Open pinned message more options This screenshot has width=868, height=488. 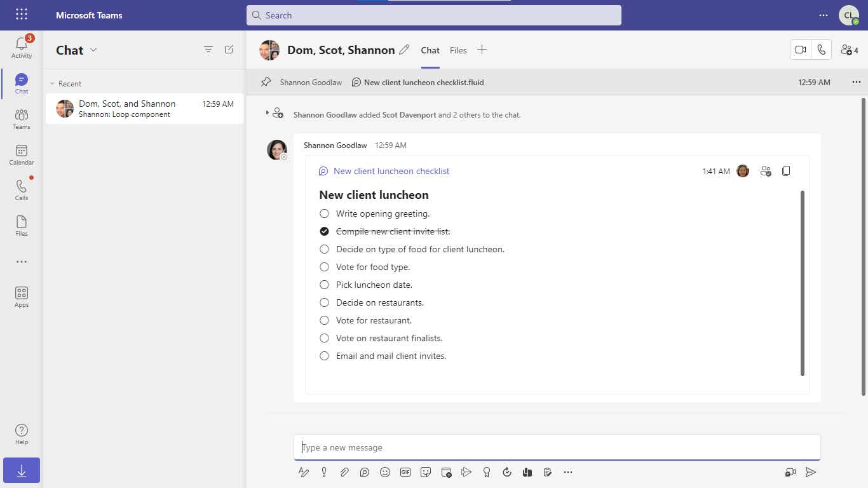[x=857, y=82]
